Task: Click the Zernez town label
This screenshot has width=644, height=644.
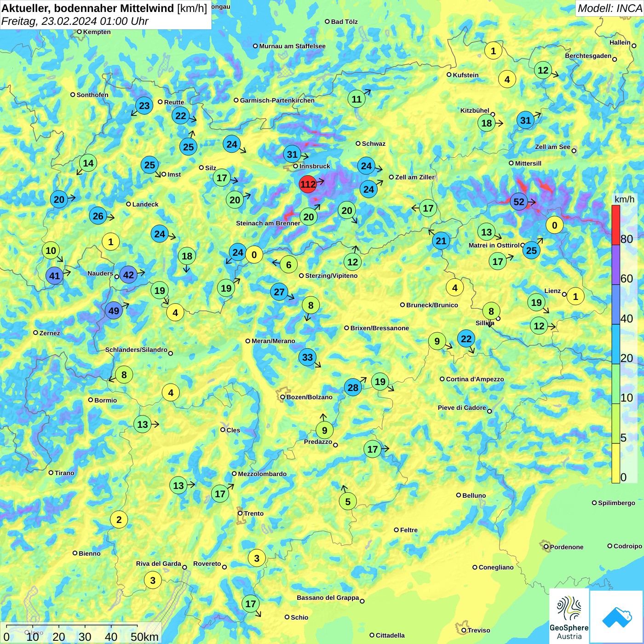Action: (x=50, y=333)
